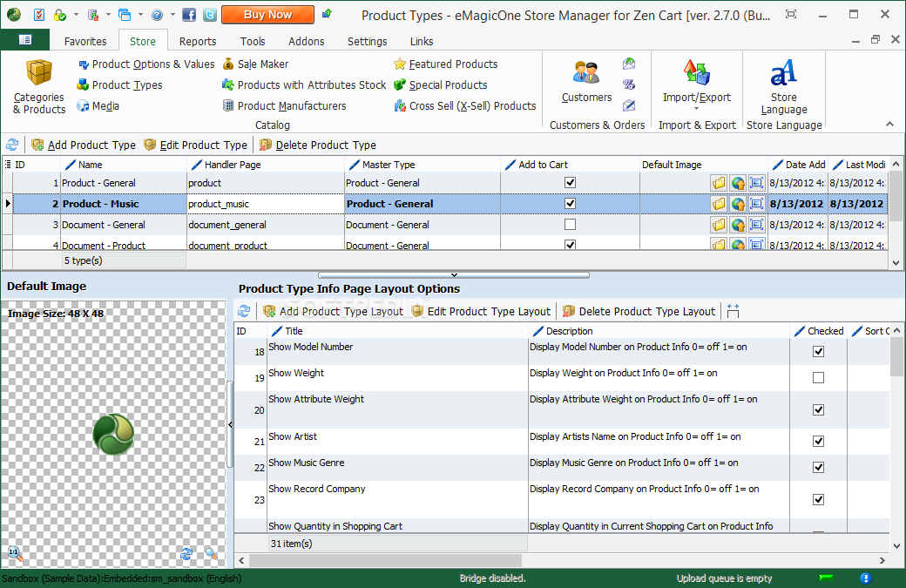Uncheck Show Model Number option
Viewport: 906px width, 588px height.
818,351
